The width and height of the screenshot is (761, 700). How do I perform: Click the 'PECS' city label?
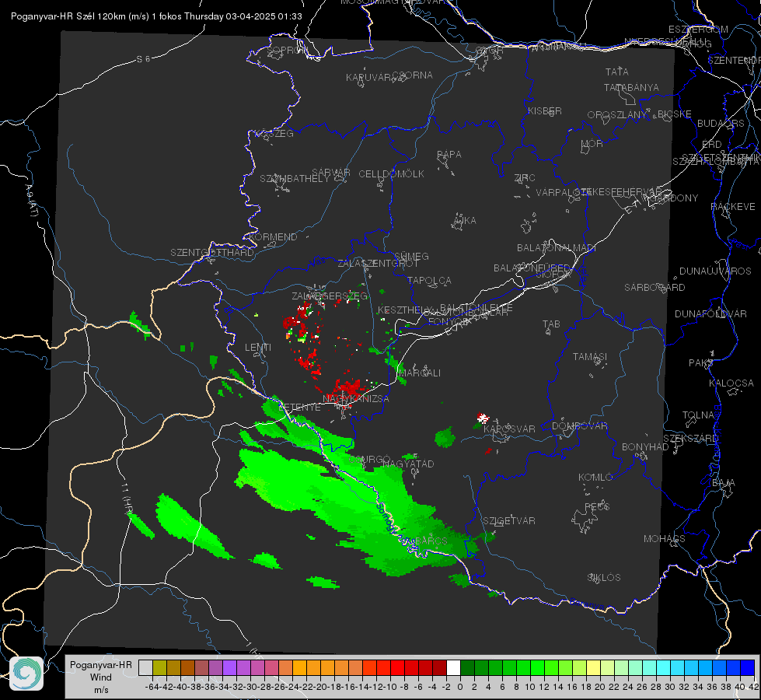(596, 506)
